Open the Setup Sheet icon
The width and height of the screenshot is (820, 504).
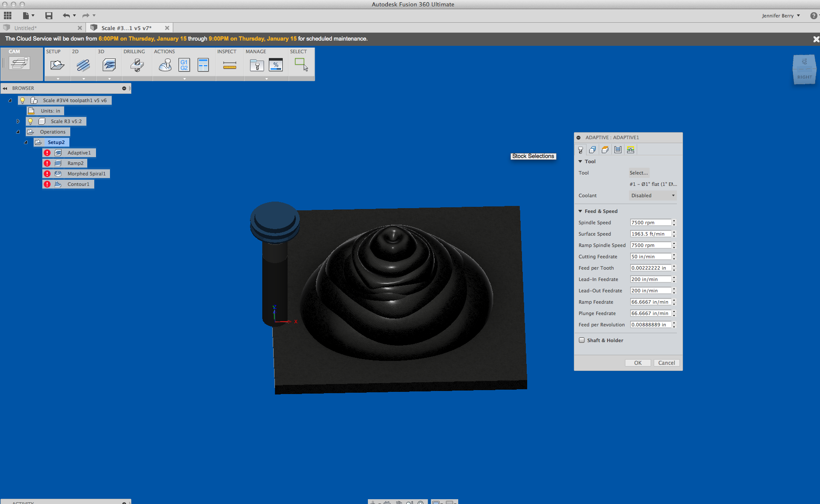pyautogui.click(x=203, y=65)
